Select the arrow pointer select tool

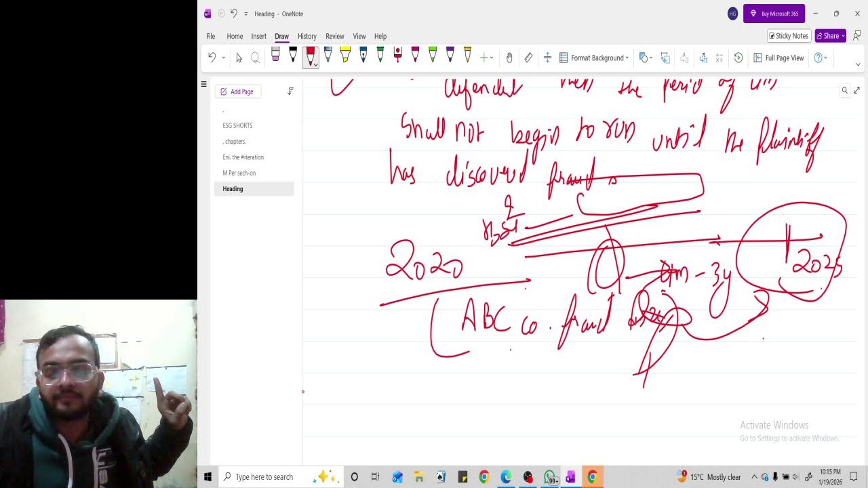239,58
